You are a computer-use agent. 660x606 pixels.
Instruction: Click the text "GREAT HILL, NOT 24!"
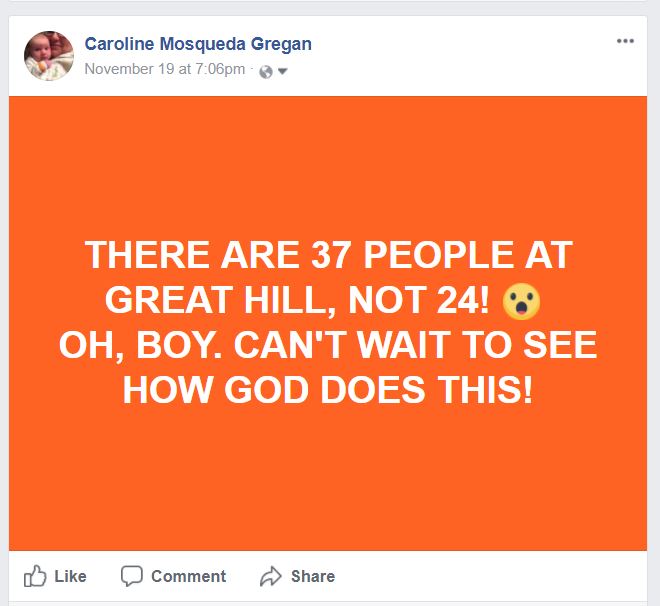[300, 300]
